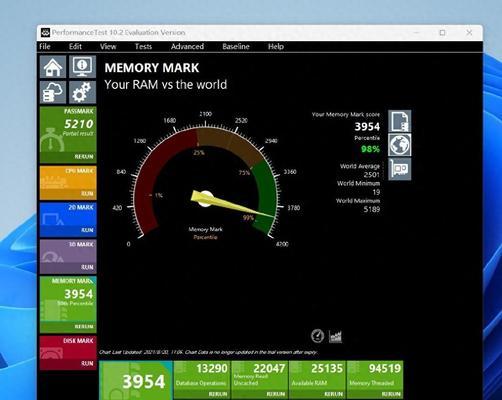This screenshot has height=400, width=502.
Task: Close the PerformanceTest window
Action: pos(469,33)
